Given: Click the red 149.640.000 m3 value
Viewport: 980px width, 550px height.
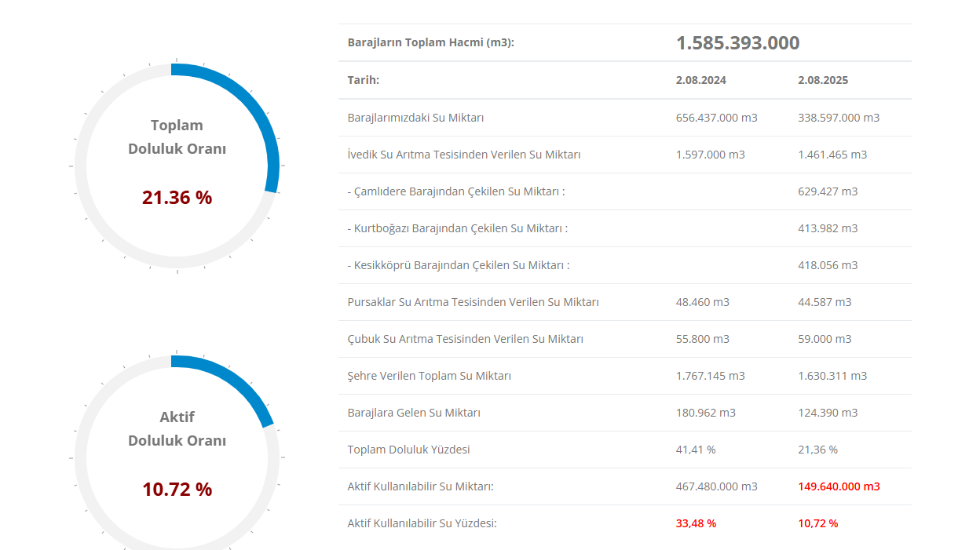Looking at the screenshot, I should 839,486.
